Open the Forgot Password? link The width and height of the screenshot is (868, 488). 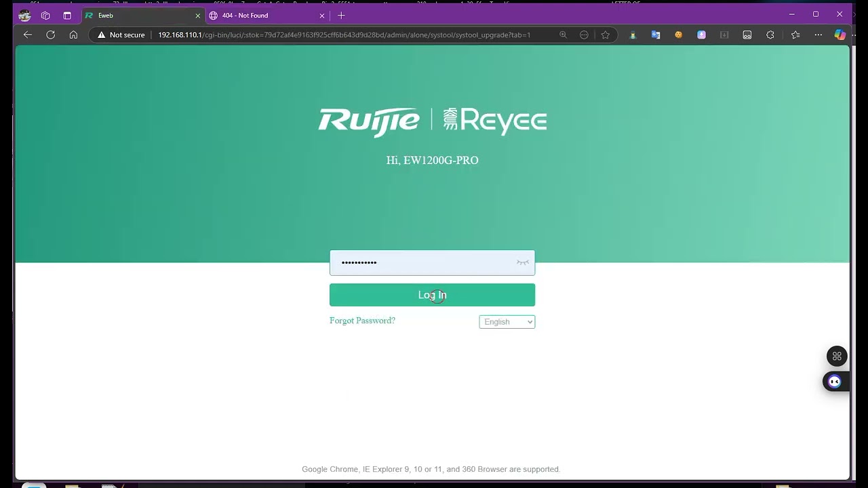(x=362, y=321)
